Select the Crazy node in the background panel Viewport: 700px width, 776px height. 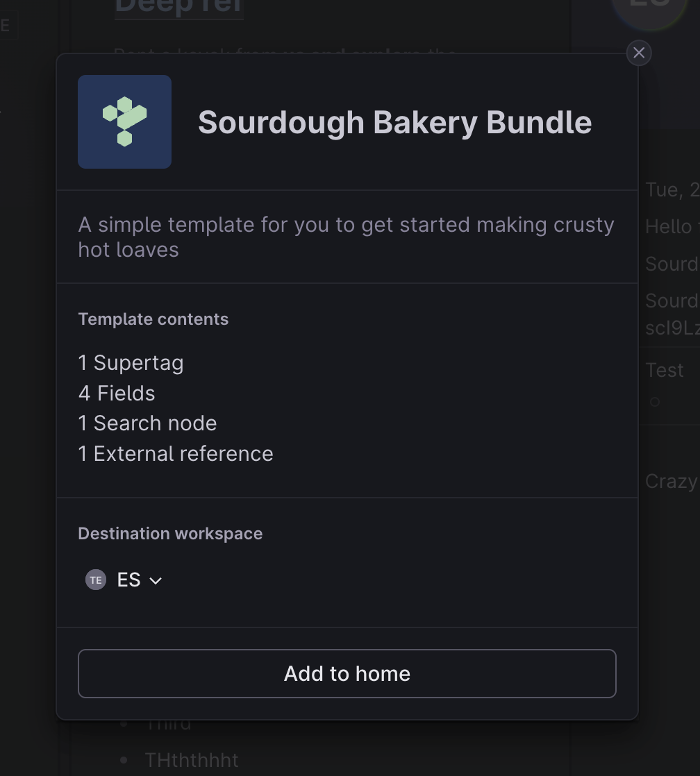click(x=672, y=481)
